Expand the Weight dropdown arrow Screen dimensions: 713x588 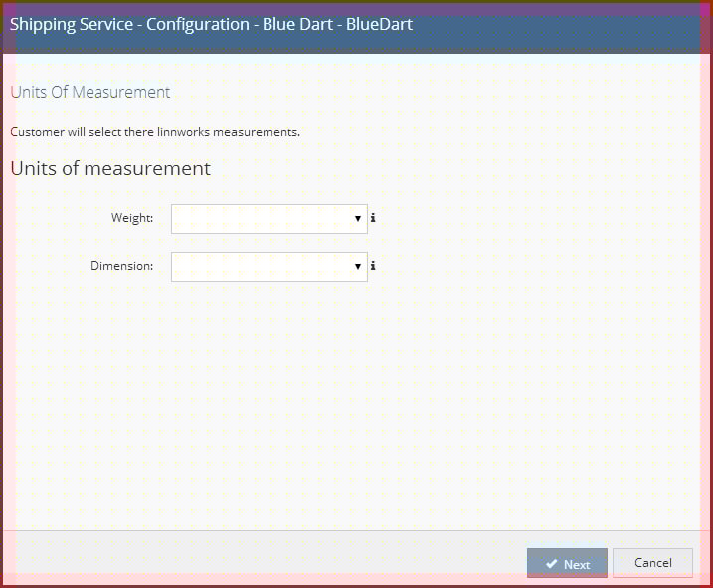(x=358, y=219)
